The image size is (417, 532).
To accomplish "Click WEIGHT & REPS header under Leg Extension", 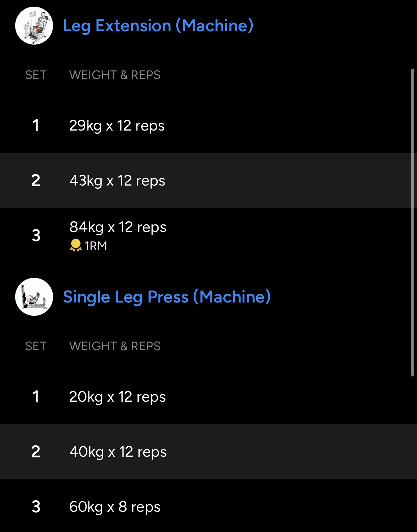I will [x=115, y=75].
